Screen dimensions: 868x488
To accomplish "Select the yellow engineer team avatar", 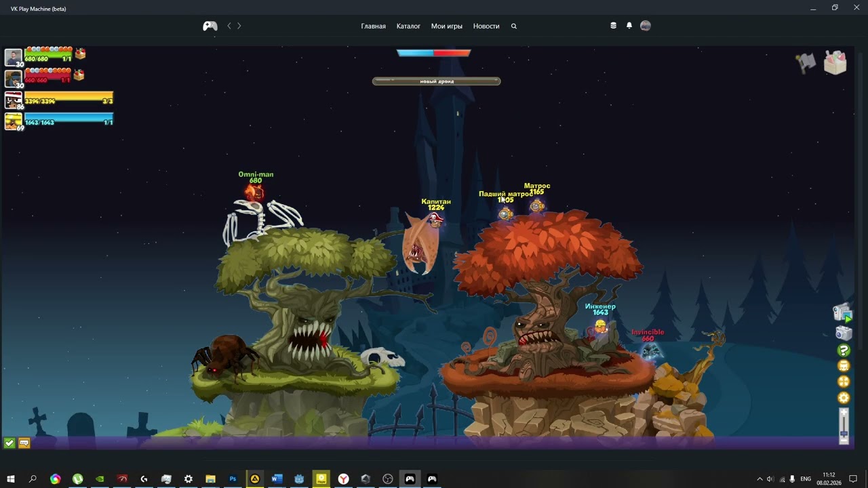I will (x=14, y=121).
